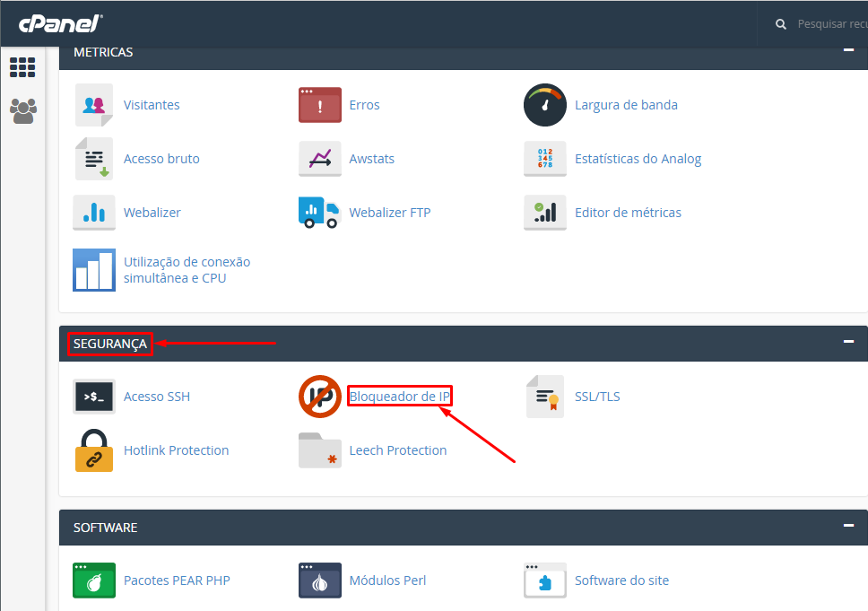Collapse the Métricas section

click(x=848, y=50)
